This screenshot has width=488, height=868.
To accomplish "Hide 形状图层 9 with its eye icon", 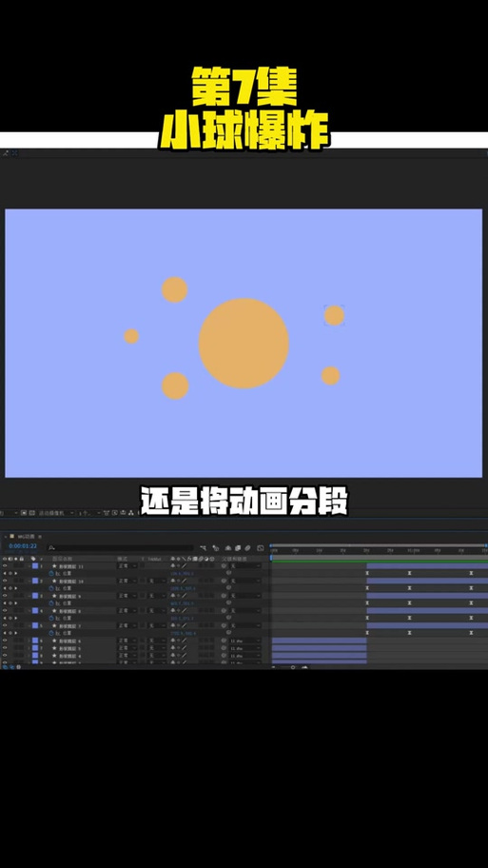I will 5,596.
